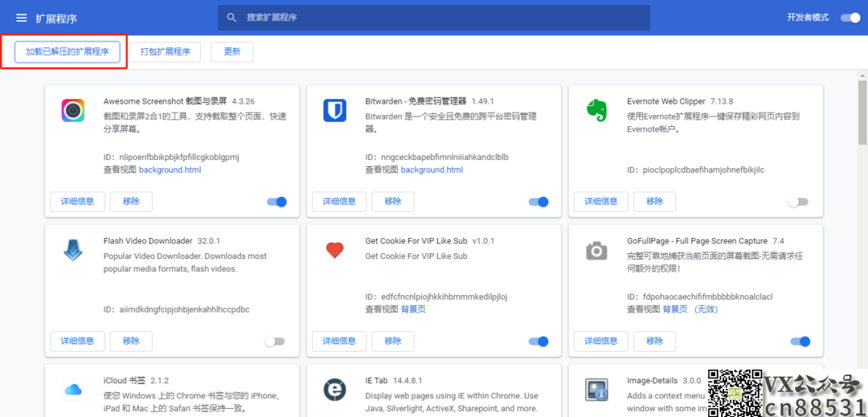Open details for Evernote Web Clipper
The width and height of the screenshot is (868, 417).
coord(601,202)
